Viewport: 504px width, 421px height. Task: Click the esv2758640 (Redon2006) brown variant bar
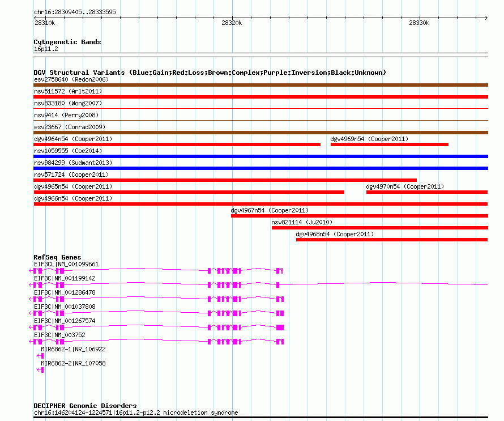[x=260, y=85]
